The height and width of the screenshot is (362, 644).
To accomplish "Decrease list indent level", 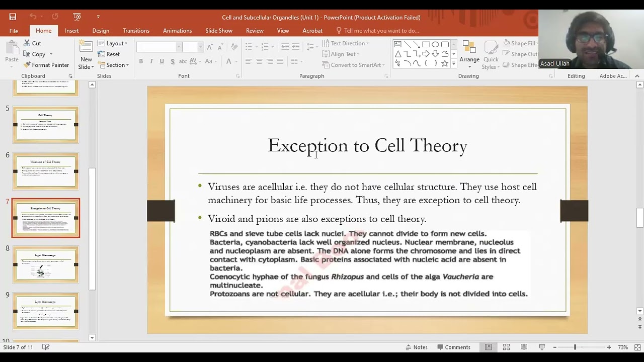I will click(x=285, y=47).
